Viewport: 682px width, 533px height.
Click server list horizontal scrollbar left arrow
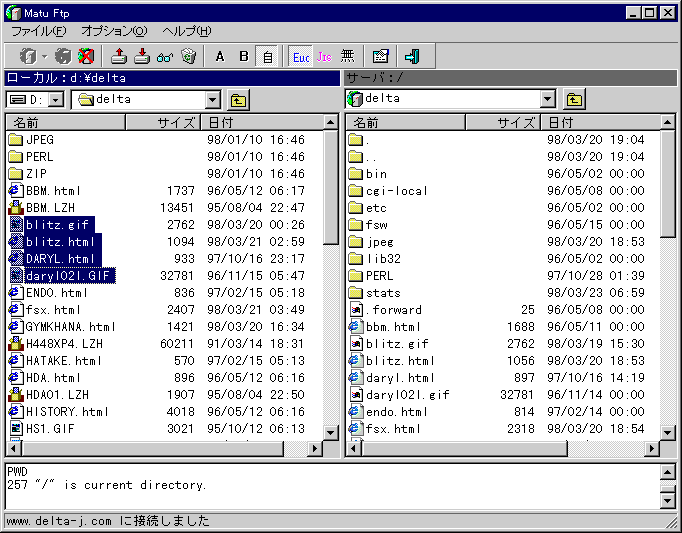pos(354,449)
